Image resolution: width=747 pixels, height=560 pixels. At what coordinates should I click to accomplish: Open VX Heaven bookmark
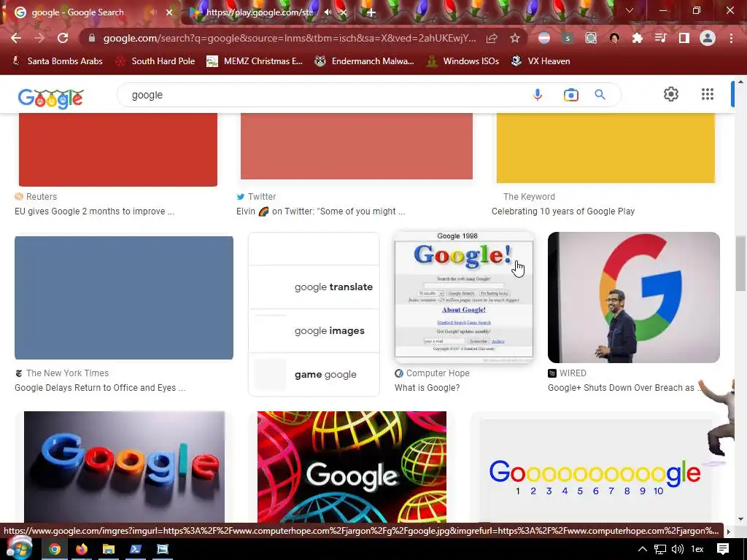(541, 61)
